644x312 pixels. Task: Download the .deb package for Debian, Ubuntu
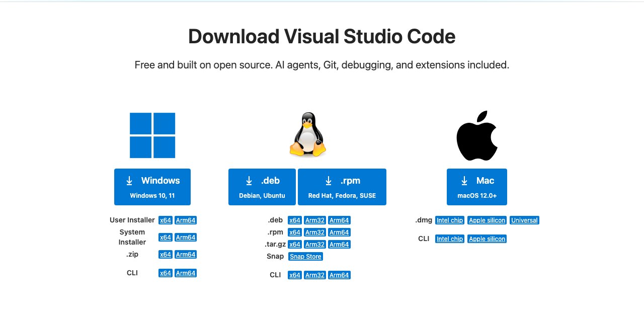262,187
